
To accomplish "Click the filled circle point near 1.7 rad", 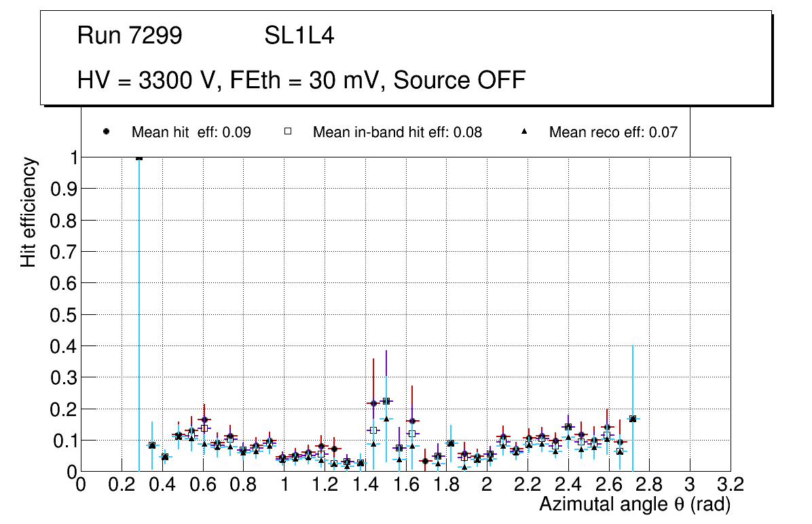I will pyautogui.click(x=425, y=461).
